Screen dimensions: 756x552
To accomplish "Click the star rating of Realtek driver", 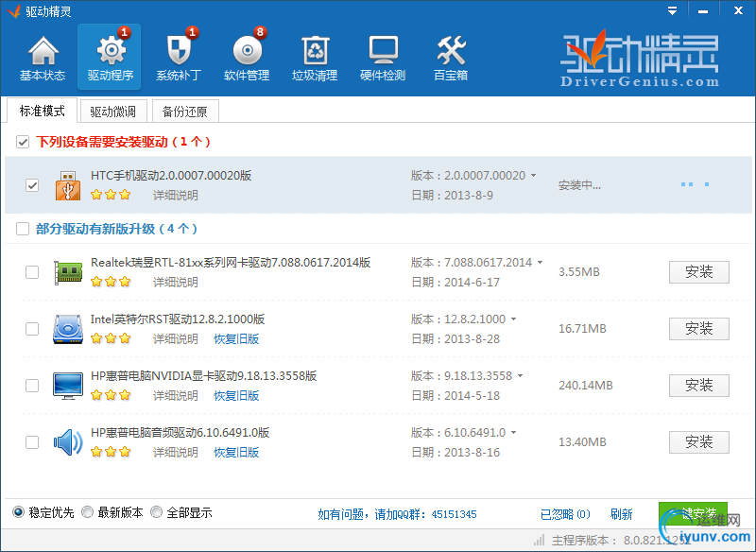I will click(111, 282).
